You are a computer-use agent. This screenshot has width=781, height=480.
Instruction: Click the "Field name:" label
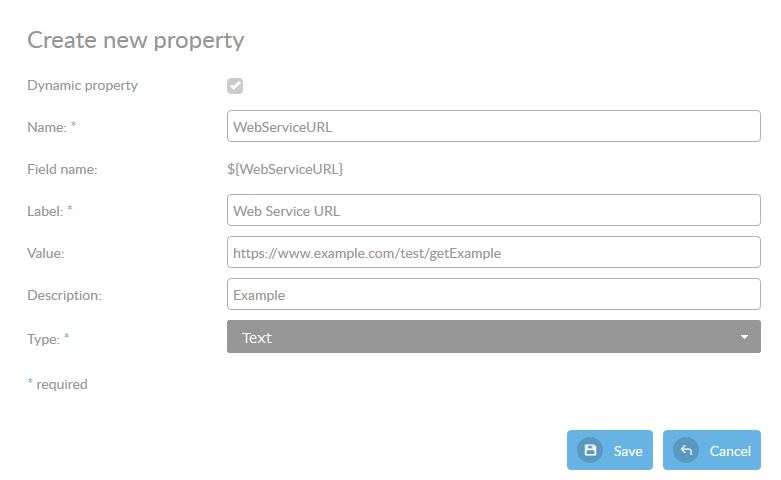62,169
